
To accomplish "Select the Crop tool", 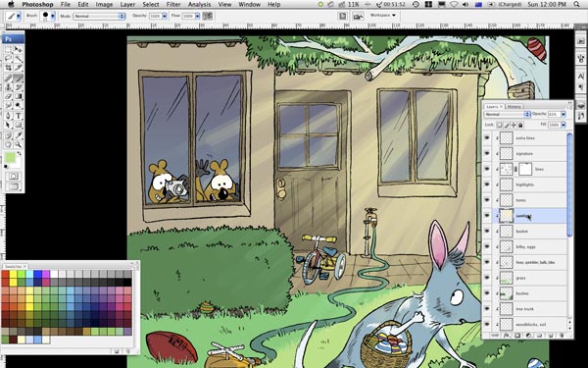I will click(x=8, y=68).
